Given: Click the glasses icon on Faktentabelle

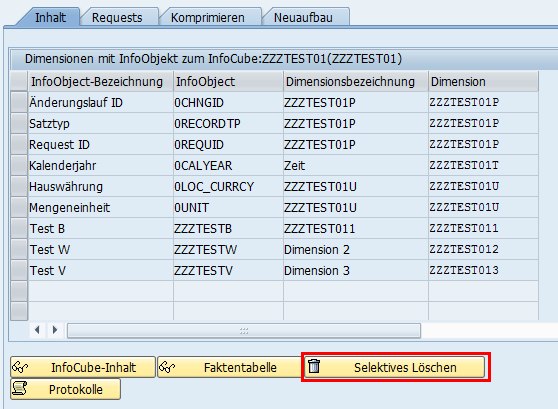Looking at the screenshot, I should tap(167, 367).
